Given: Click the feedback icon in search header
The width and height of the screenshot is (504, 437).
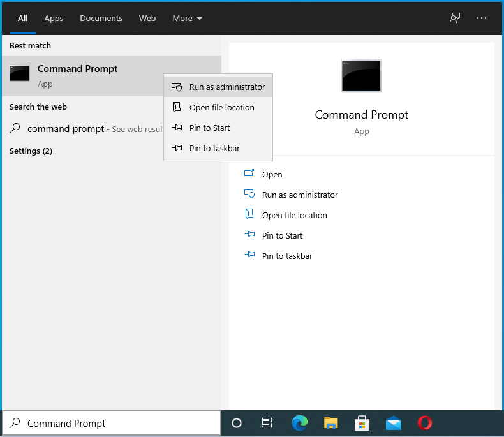Looking at the screenshot, I should [454, 18].
